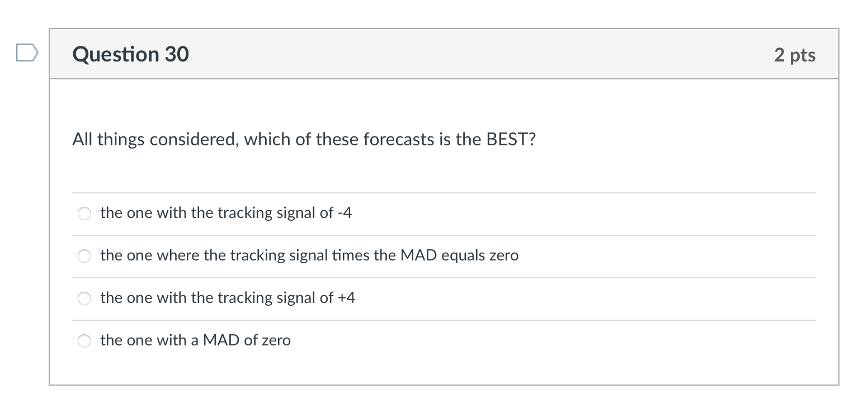The height and width of the screenshot is (408, 868).
Task: Click the Question 30 heading
Action: click(130, 54)
